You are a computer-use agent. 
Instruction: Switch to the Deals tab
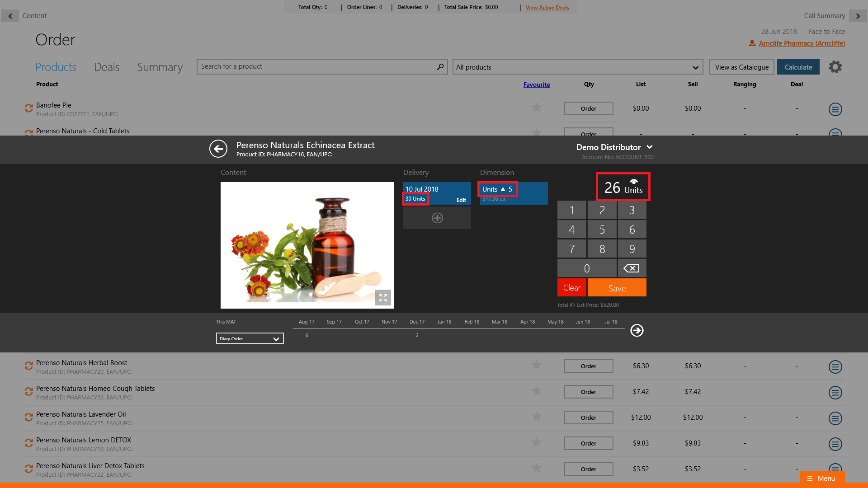click(107, 67)
